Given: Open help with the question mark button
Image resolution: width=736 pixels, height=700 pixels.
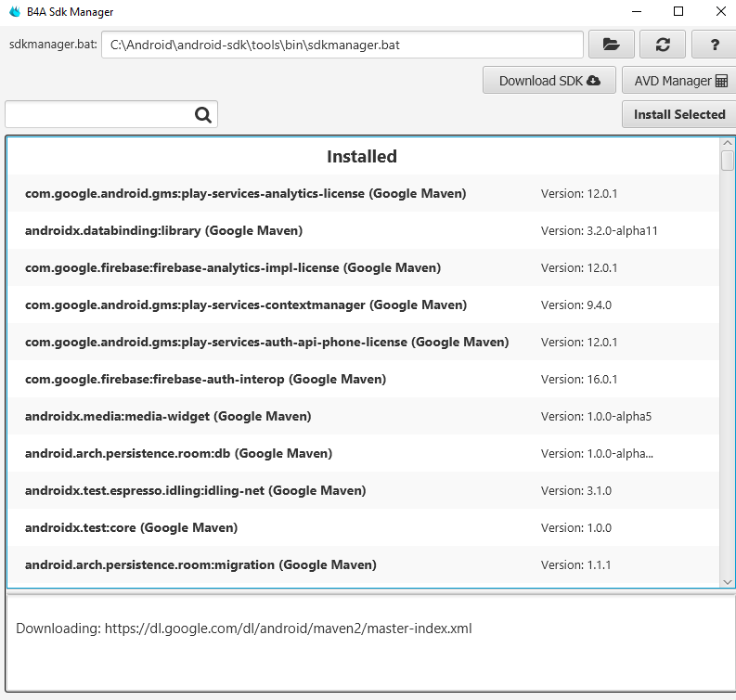Looking at the screenshot, I should (x=715, y=45).
